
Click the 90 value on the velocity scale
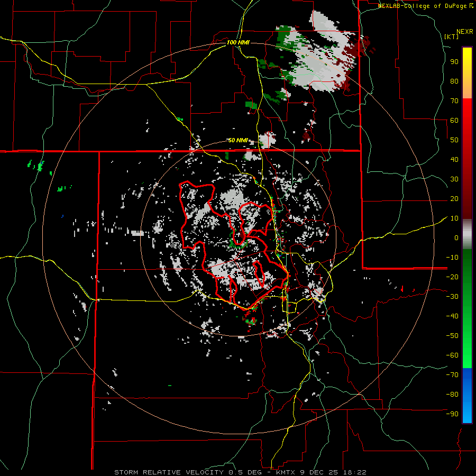454,62
